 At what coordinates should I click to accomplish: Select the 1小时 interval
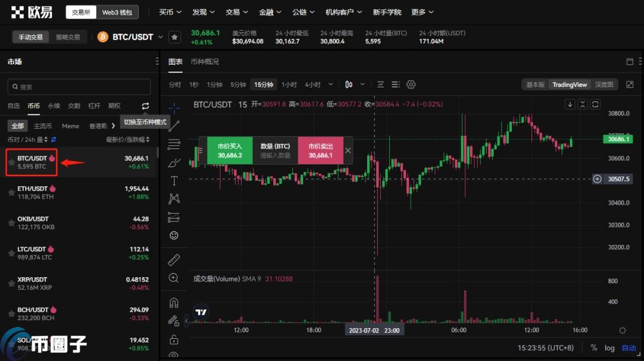tap(289, 84)
